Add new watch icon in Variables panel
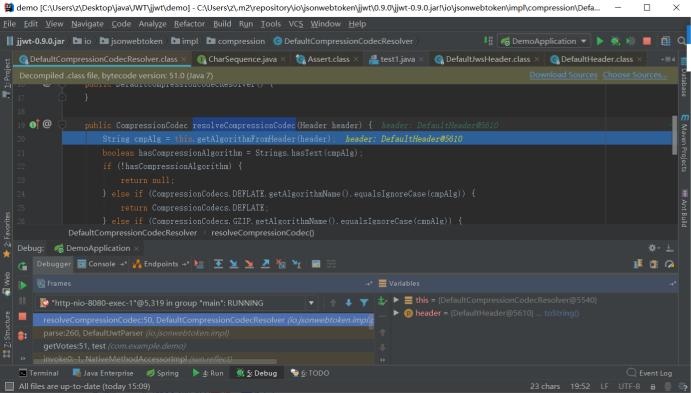This screenshot has height=393, width=691. [383, 301]
